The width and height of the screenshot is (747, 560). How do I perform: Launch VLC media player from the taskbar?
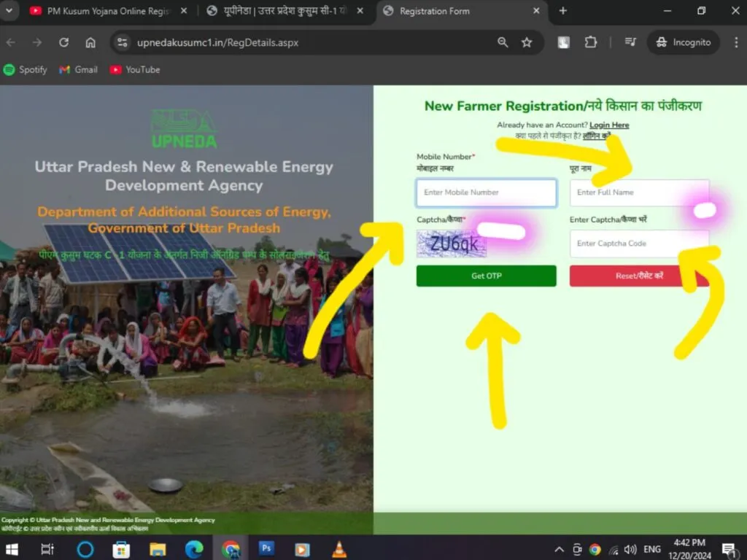(x=338, y=548)
